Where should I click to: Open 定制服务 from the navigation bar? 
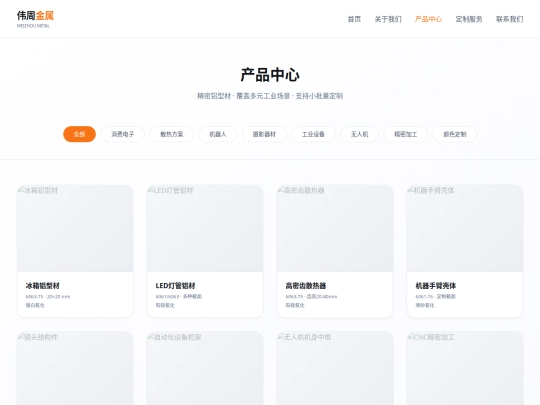point(469,19)
